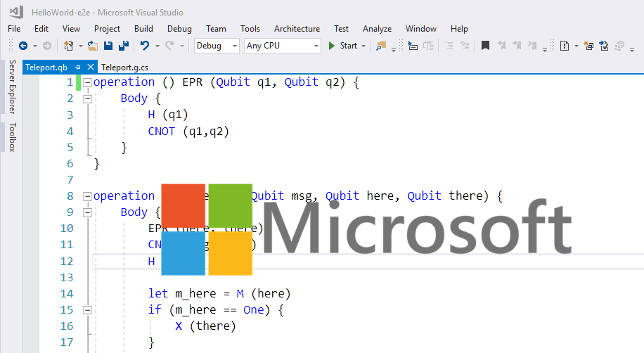This screenshot has height=353, width=644.
Task: Click the New Project icon
Action: [x=69, y=46]
